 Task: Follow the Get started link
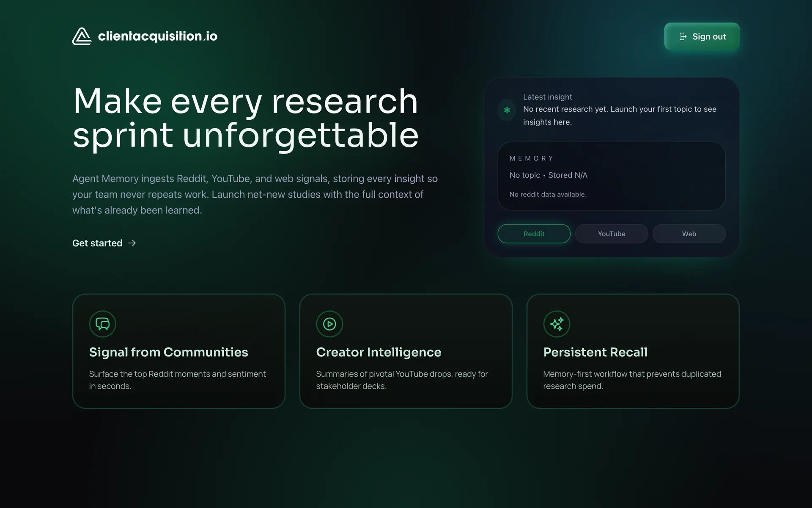[104, 243]
